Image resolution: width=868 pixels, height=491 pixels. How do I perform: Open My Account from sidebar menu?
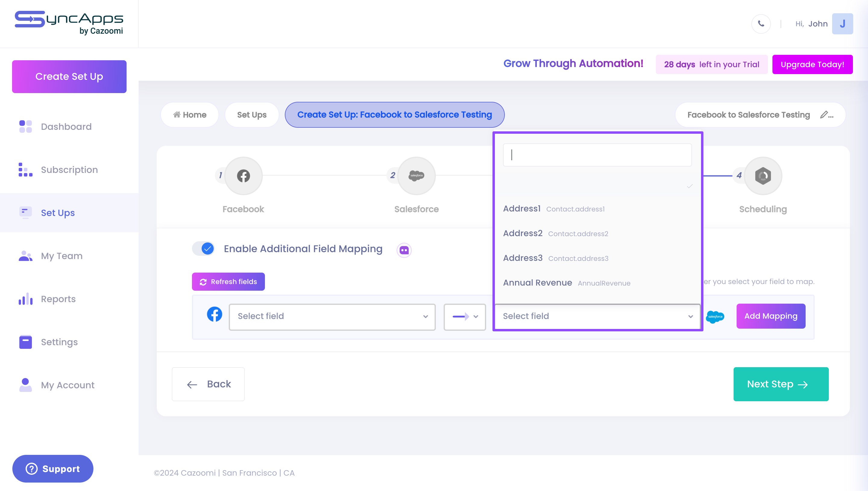point(68,385)
